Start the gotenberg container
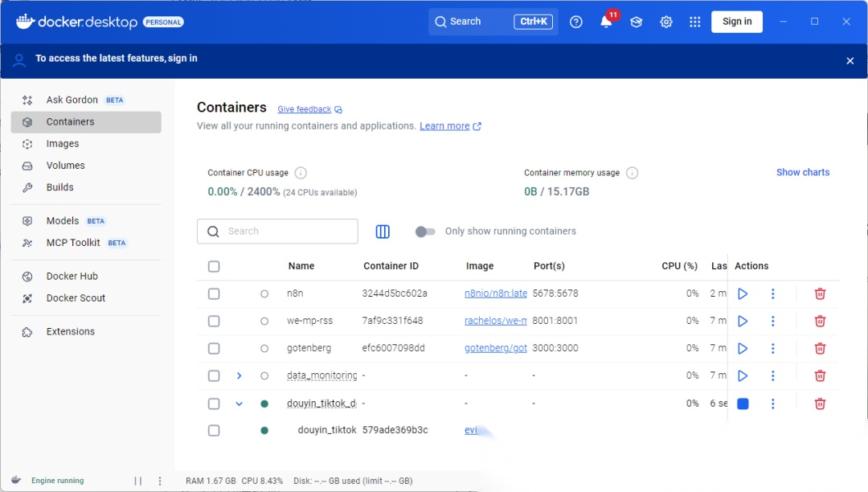 [x=743, y=348]
